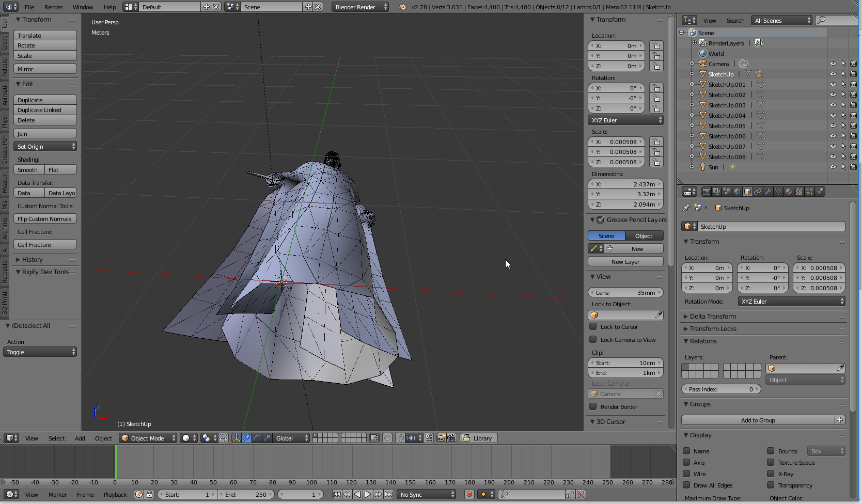The image size is (862, 504).
Task: Click the Lens 35mm value slider
Action: tap(625, 292)
